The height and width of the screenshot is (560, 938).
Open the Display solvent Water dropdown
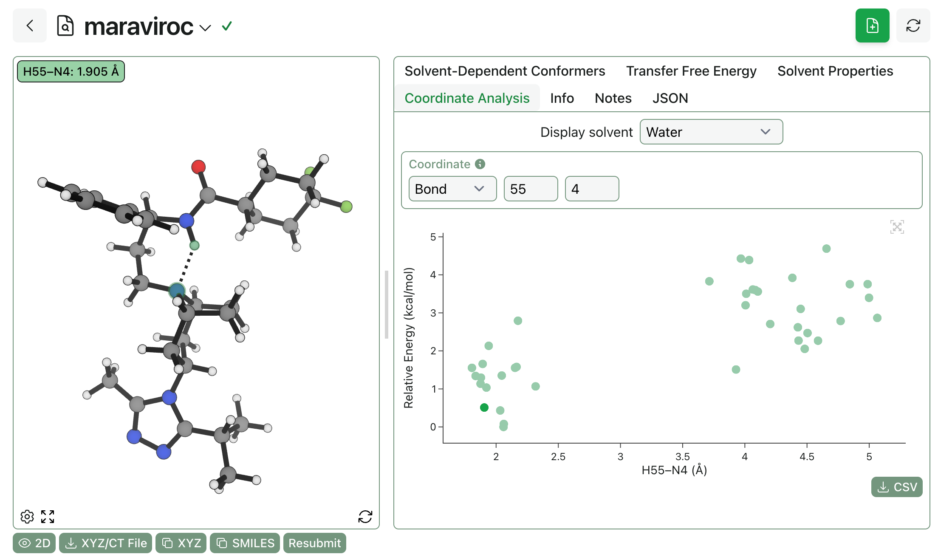(711, 132)
